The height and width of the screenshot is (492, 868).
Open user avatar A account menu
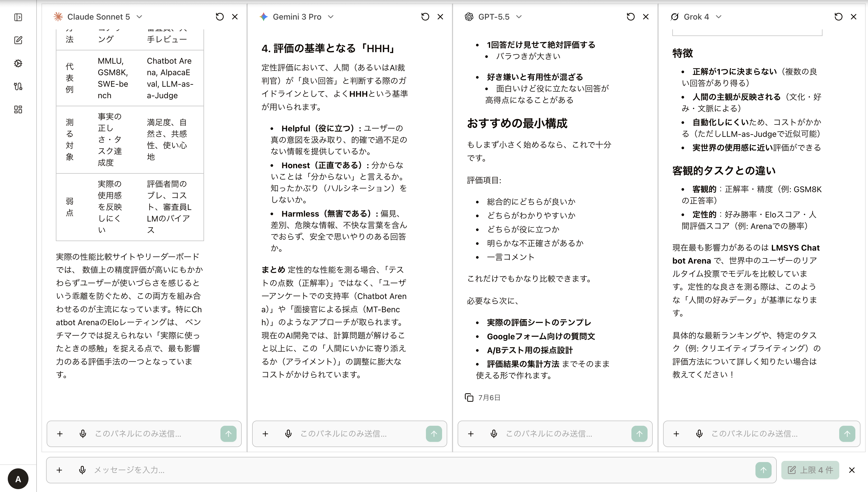tap(18, 478)
